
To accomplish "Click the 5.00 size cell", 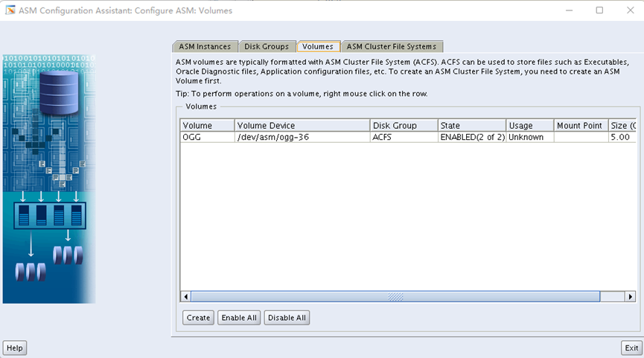I will coord(622,137).
